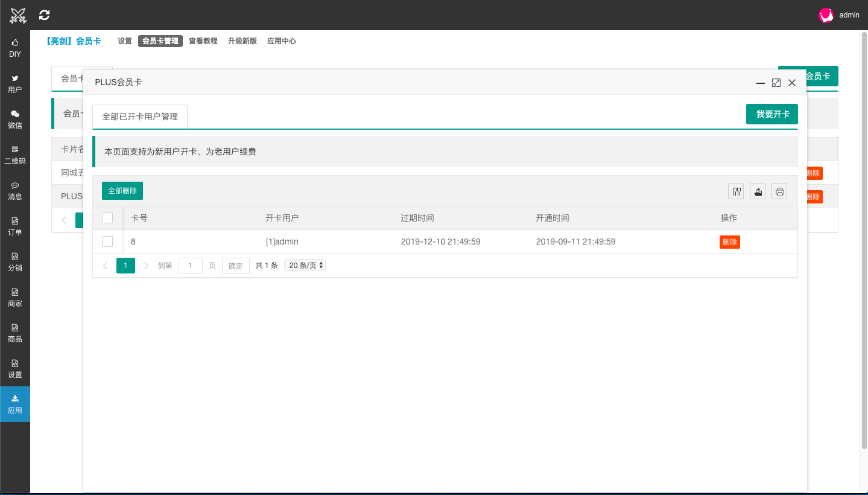Image resolution: width=868 pixels, height=495 pixels.
Task: Click the 全部删除 button
Action: tap(122, 190)
